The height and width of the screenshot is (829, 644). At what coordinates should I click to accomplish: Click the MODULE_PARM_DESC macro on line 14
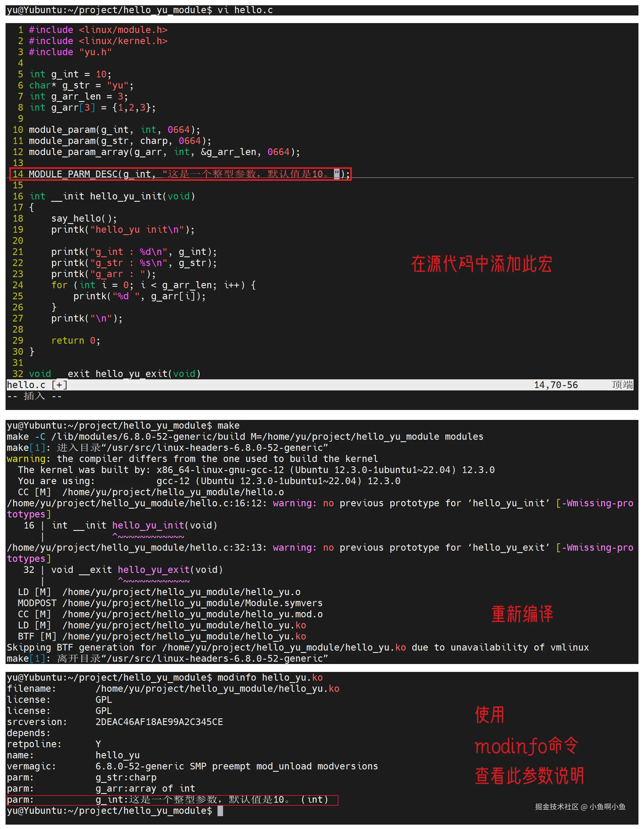click(73, 174)
